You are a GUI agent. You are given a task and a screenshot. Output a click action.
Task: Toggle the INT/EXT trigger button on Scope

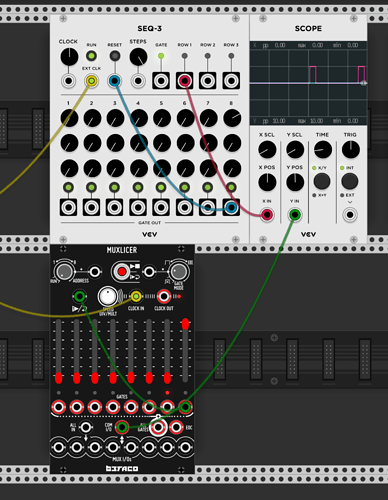pos(350,181)
